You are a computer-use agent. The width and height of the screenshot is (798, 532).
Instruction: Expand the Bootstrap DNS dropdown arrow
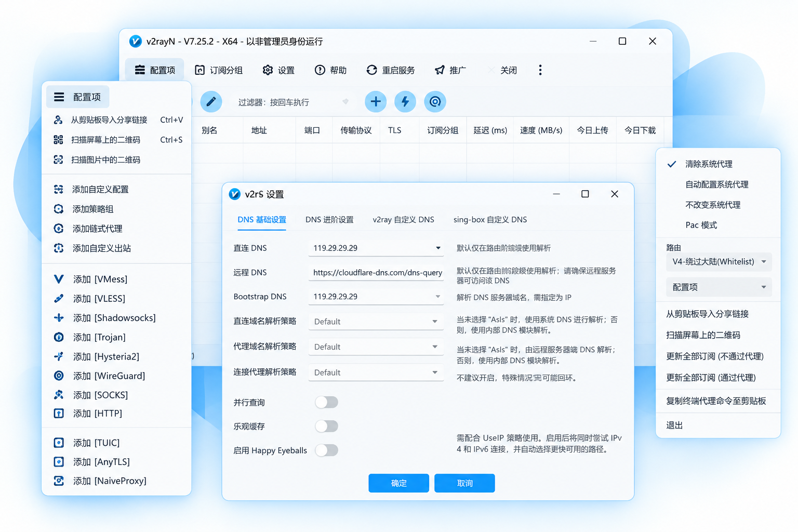point(438,297)
